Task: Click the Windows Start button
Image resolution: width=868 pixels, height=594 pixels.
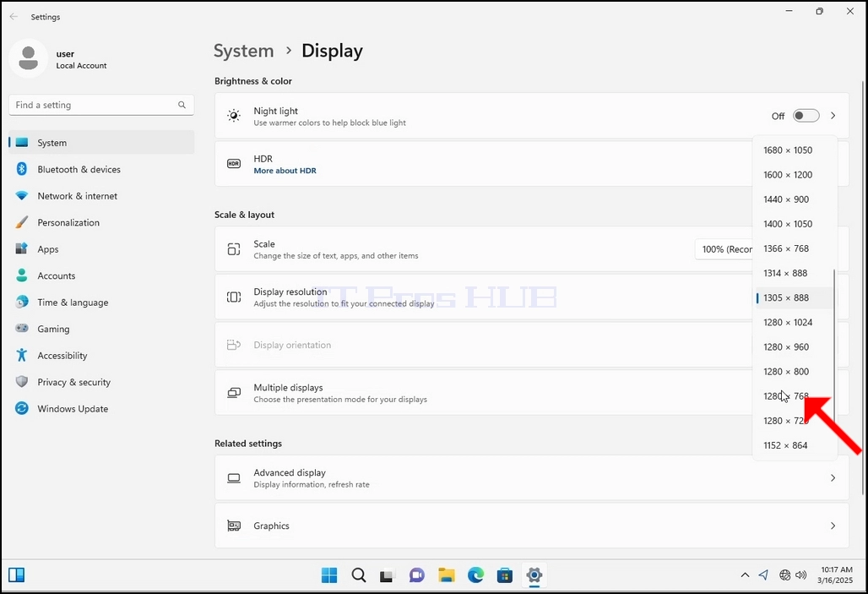Action: (329, 575)
